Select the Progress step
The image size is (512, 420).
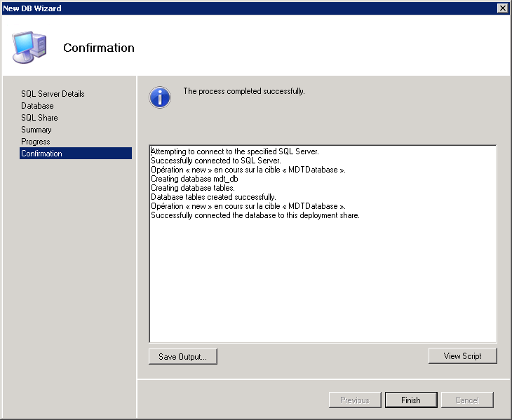pyautogui.click(x=36, y=142)
